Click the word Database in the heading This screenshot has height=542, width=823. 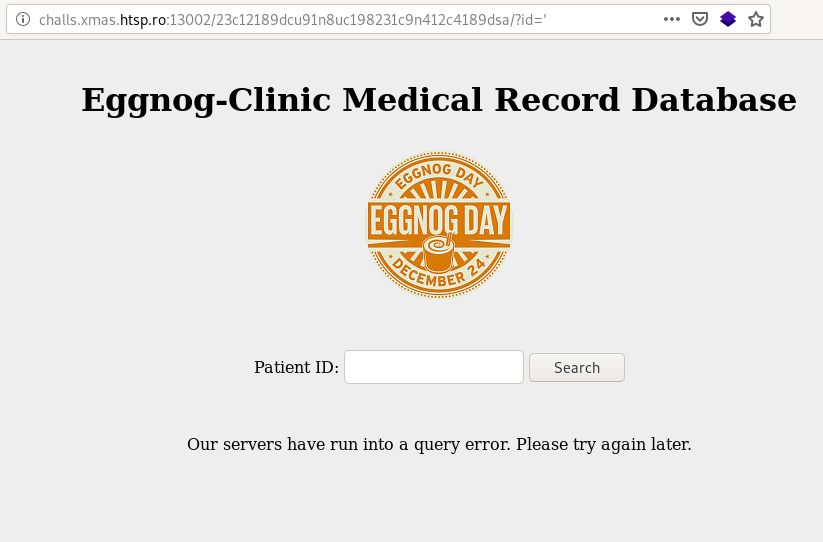tap(714, 100)
